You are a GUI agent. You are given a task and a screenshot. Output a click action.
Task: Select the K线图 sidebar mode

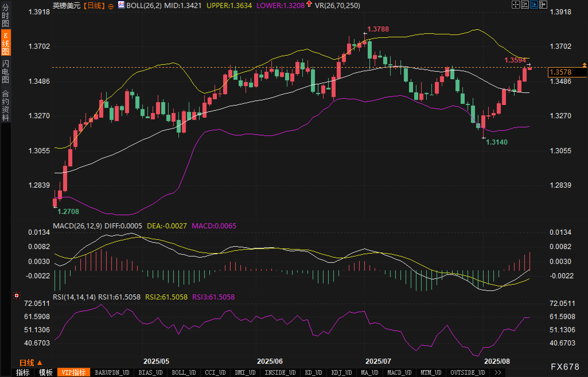5,43
